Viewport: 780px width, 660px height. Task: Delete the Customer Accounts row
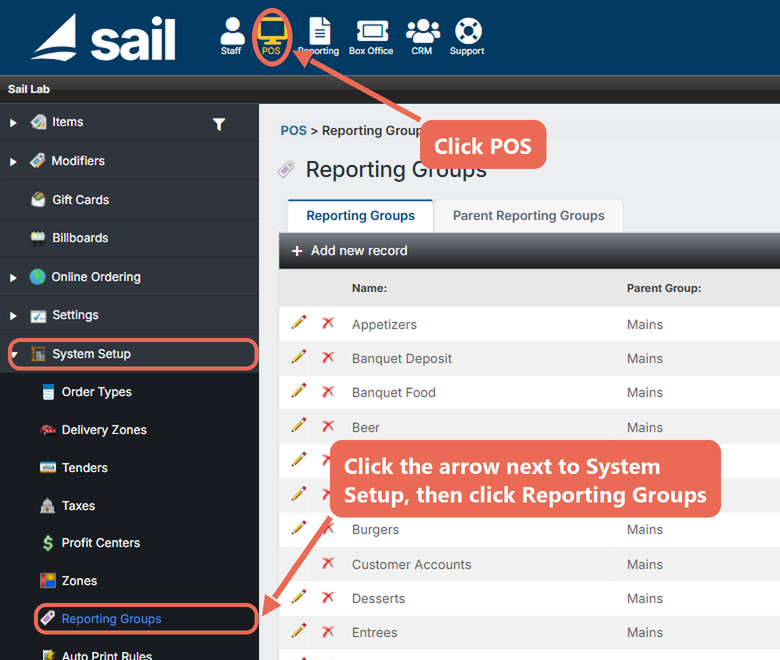(x=328, y=563)
